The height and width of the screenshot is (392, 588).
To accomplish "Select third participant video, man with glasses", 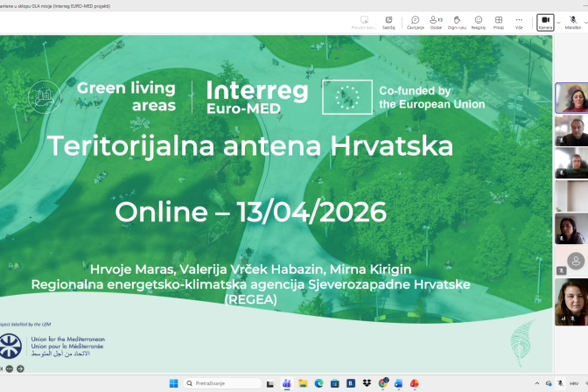I will pyautogui.click(x=571, y=163).
